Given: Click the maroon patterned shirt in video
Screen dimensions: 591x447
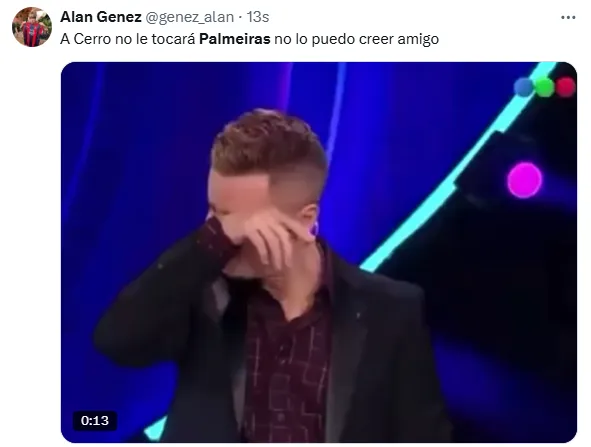Looking at the screenshot, I should point(286,362).
